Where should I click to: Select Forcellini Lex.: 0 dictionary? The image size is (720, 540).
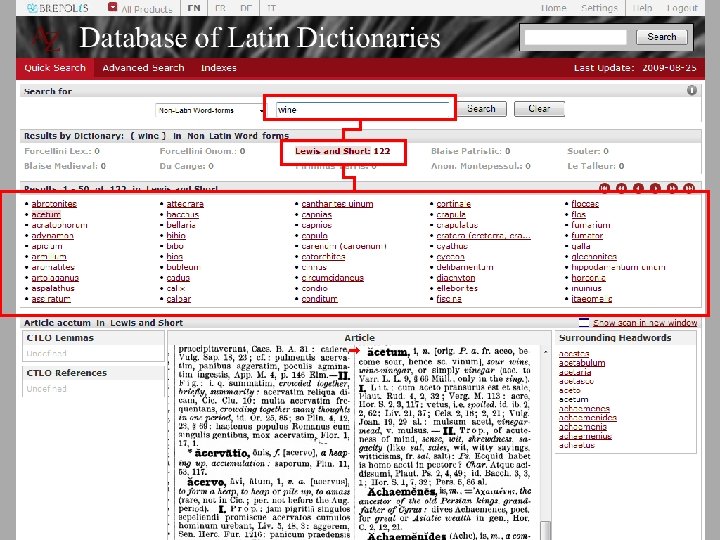click(x=62, y=151)
